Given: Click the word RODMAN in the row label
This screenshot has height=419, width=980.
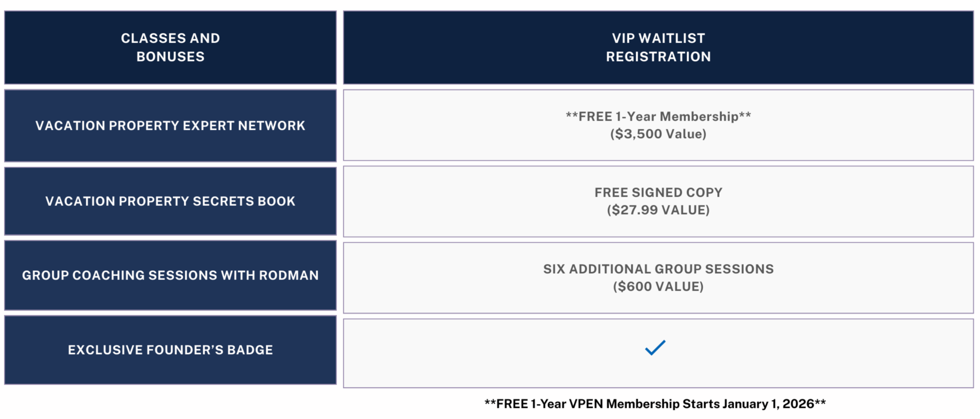Looking at the screenshot, I should pos(289,275).
